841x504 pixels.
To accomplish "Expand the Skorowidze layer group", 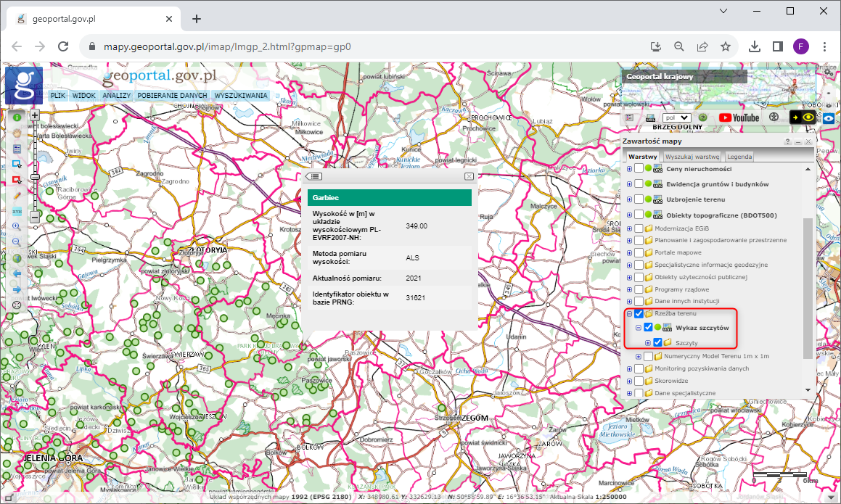I will (x=629, y=381).
